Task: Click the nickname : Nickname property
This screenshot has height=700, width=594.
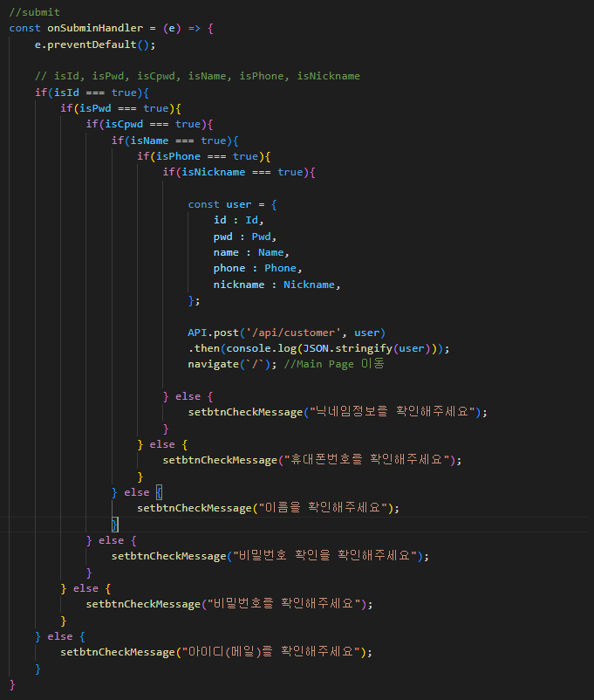Action: point(277,285)
